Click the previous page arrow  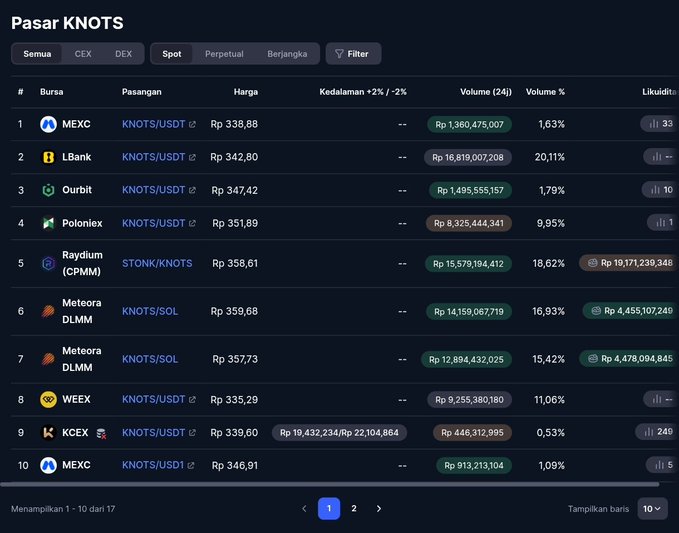pyautogui.click(x=304, y=508)
